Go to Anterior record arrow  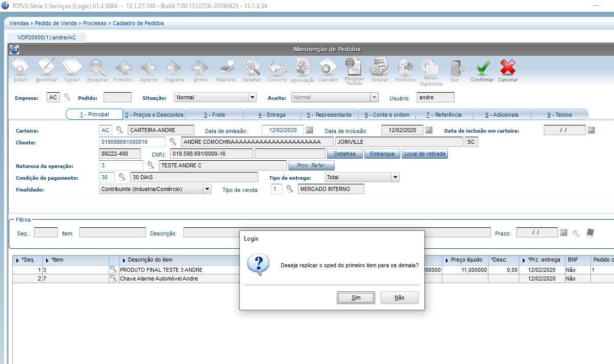149,67
